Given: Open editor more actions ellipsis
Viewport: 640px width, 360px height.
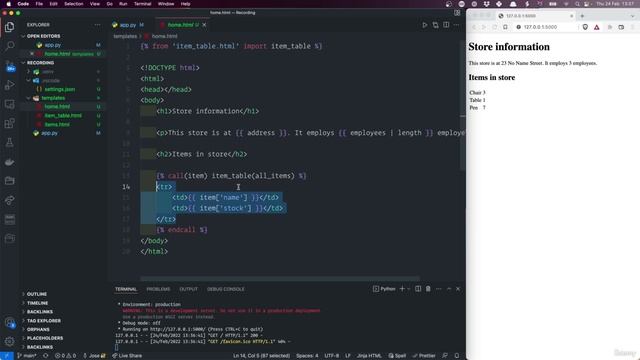Looking at the screenshot, I should (x=456, y=25).
